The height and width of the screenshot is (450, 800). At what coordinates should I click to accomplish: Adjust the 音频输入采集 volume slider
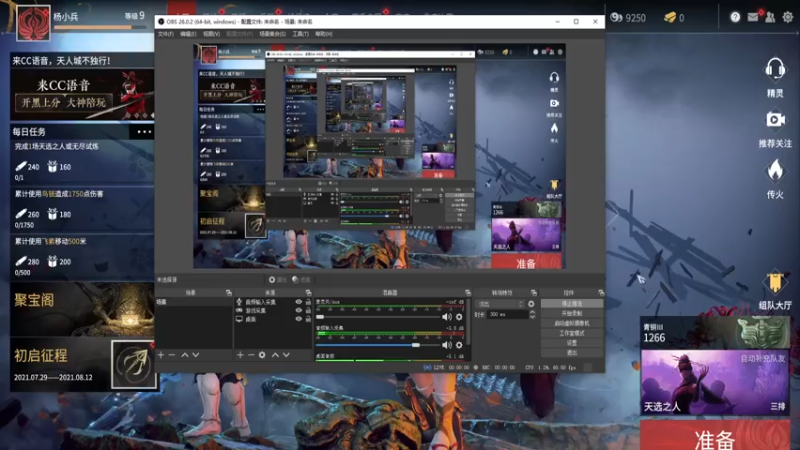click(378, 345)
